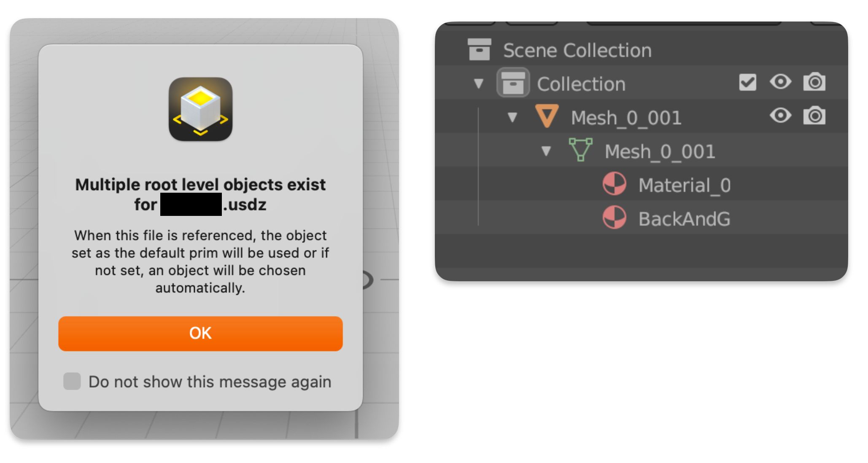Check Do not show this message again
The image size is (868, 463).
[72, 381]
